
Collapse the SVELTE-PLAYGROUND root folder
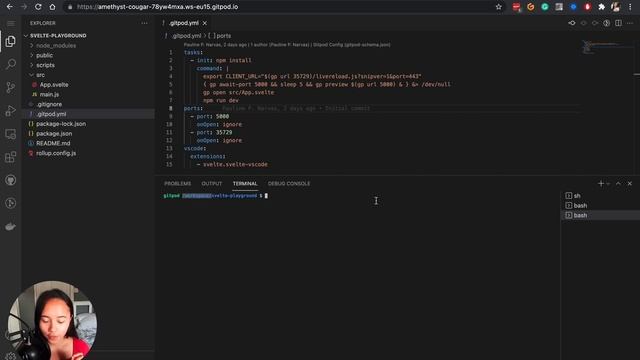pos(89,36)
